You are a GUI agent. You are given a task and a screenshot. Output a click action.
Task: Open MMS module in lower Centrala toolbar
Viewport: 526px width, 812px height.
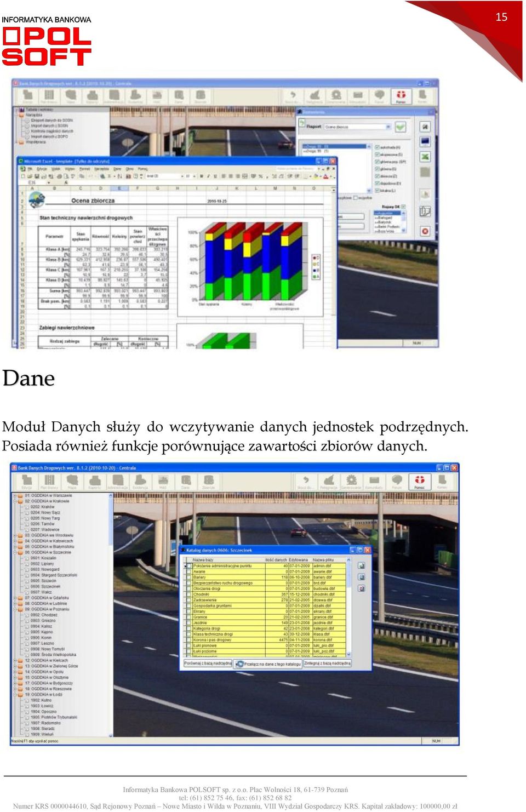[x=163, y=482]
